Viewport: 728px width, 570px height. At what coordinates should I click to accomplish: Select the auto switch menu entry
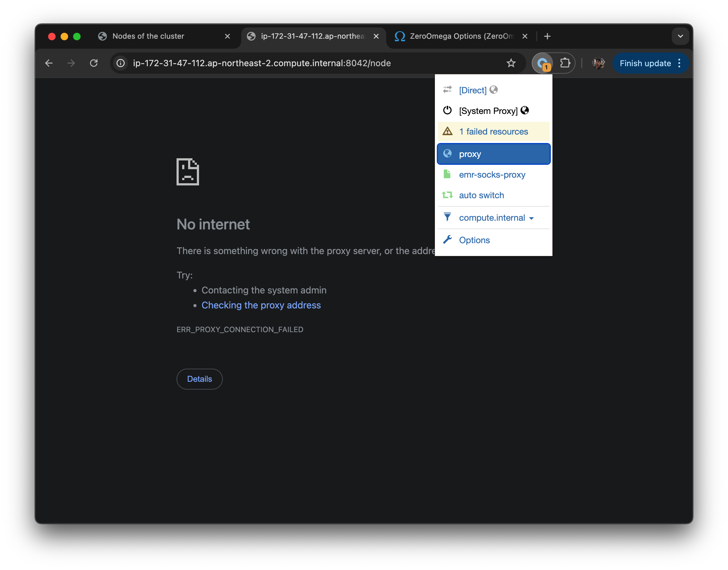click(x=481, y=195)
